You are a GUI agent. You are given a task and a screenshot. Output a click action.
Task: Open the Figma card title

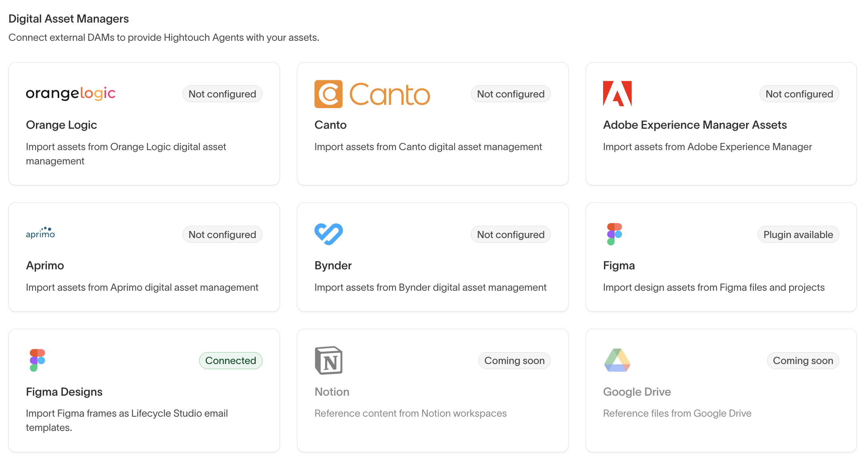coord(619,265)
